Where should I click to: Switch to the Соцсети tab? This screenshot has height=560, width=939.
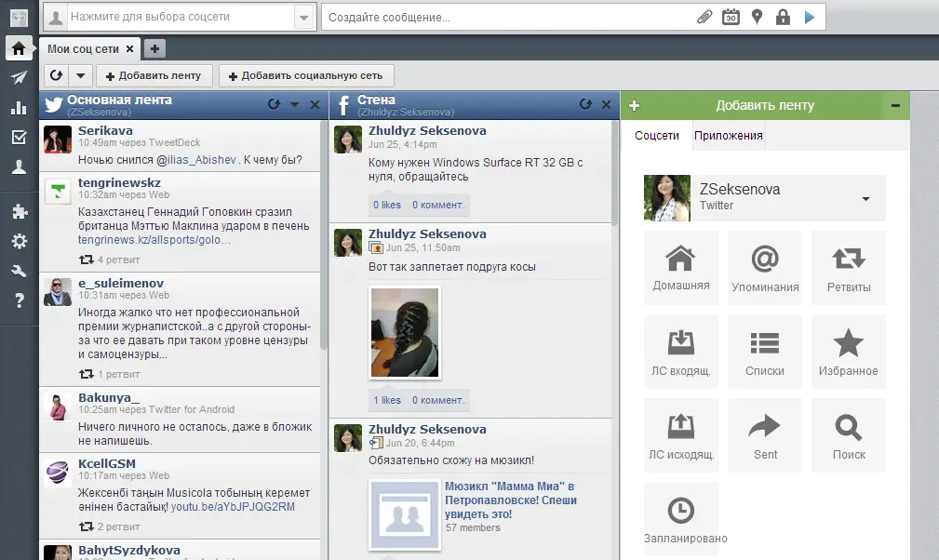[657, 136]
